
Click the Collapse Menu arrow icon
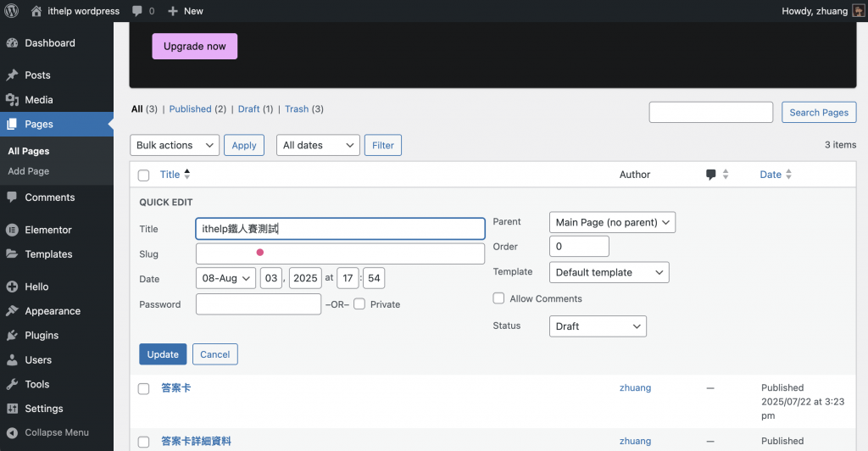point(12,432)
